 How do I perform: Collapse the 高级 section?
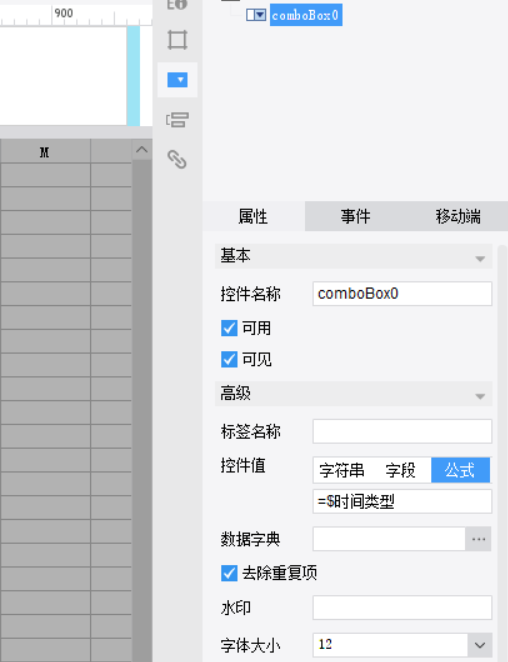[480, 396]
